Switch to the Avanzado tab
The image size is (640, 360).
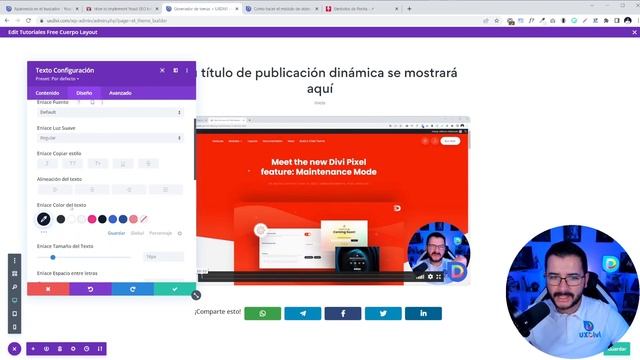click(120, 93)
